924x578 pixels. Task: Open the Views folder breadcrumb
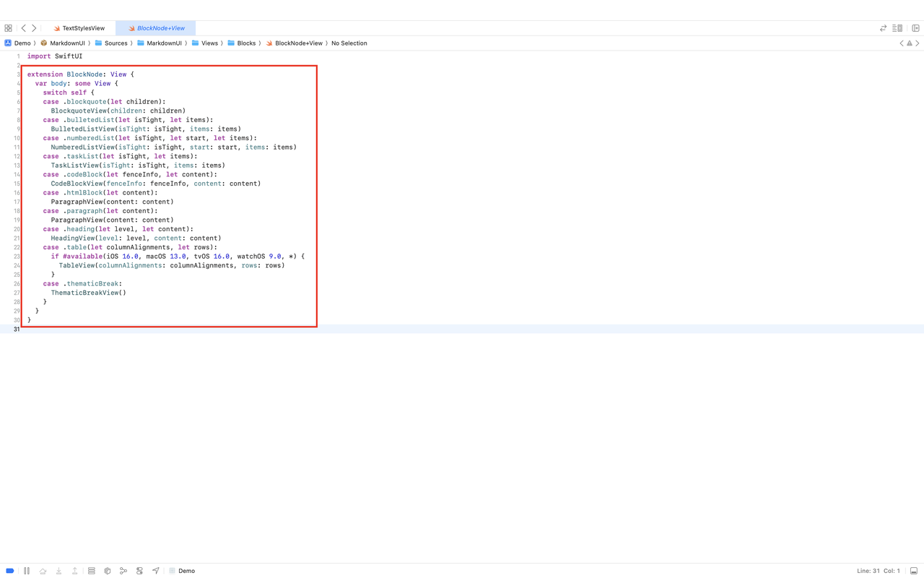205,43
